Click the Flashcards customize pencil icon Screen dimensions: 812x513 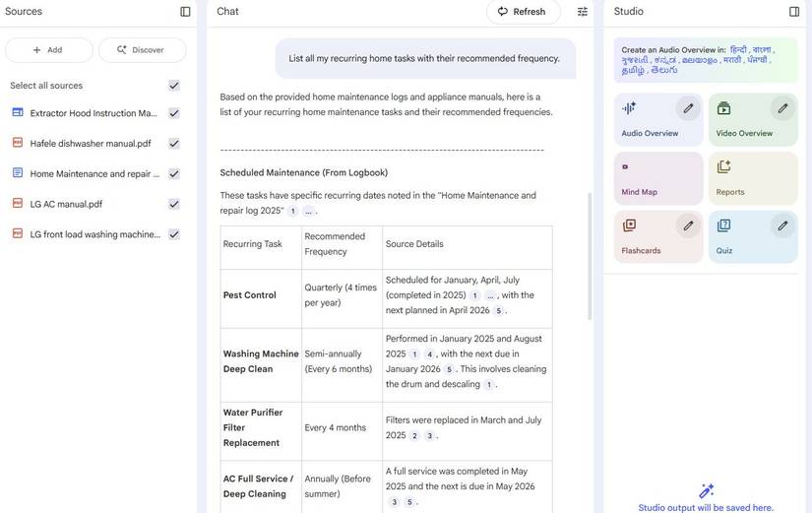pos(688,225)
